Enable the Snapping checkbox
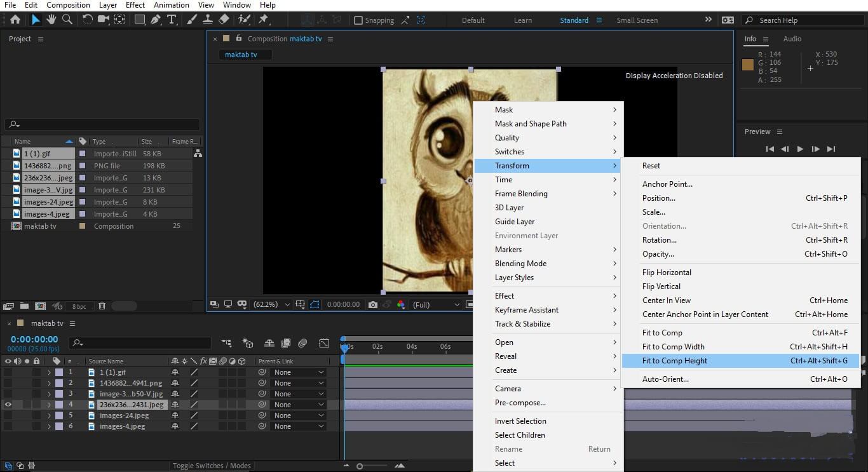This screenshot has height=472, width=868. [x=358, y=20]
